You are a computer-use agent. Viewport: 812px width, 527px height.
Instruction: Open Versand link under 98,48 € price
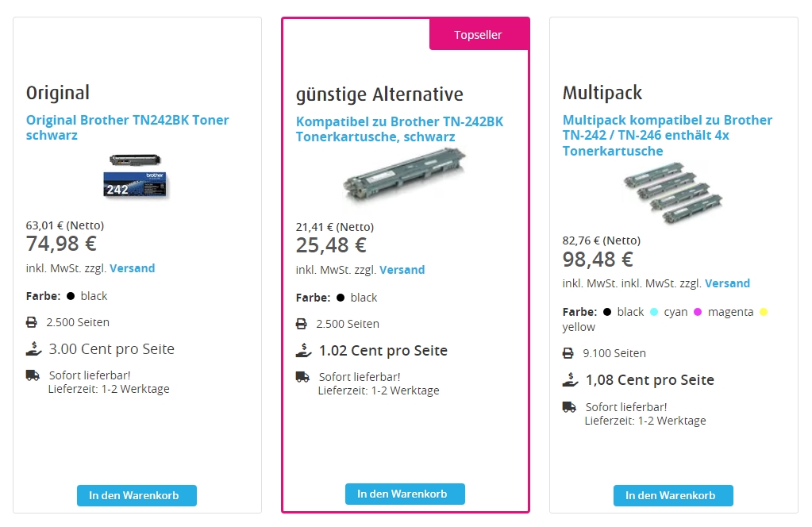tap(727, 283)
